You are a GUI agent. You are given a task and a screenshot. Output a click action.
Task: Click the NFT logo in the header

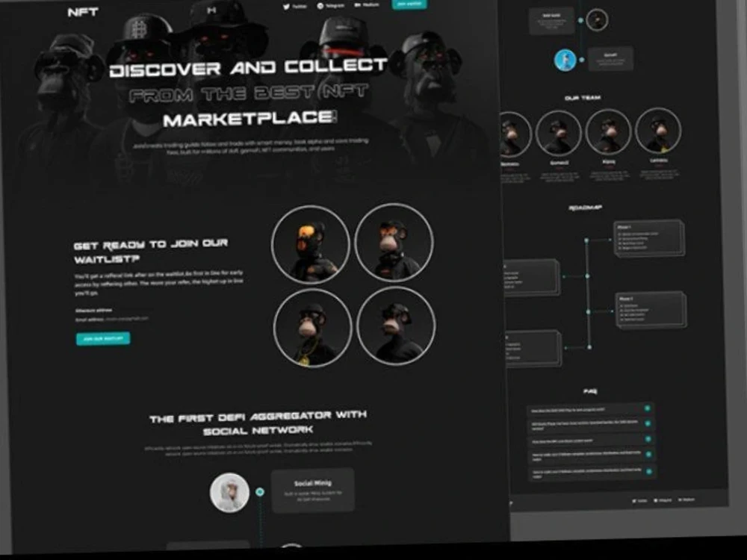coord(83,12)
